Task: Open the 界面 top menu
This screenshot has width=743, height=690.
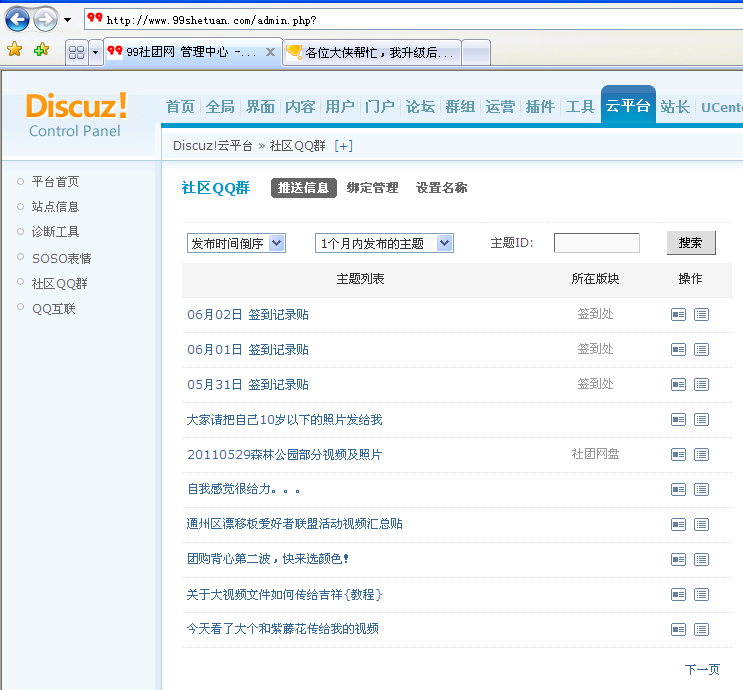Action: [260, 107]
